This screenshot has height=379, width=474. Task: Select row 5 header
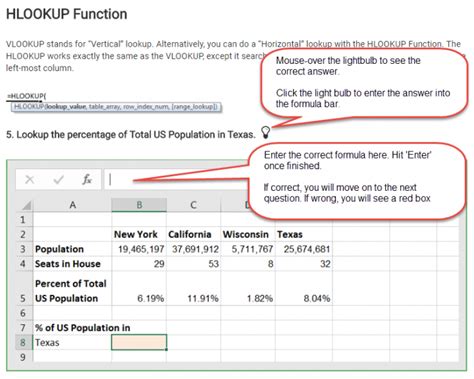tap(23, 288)
